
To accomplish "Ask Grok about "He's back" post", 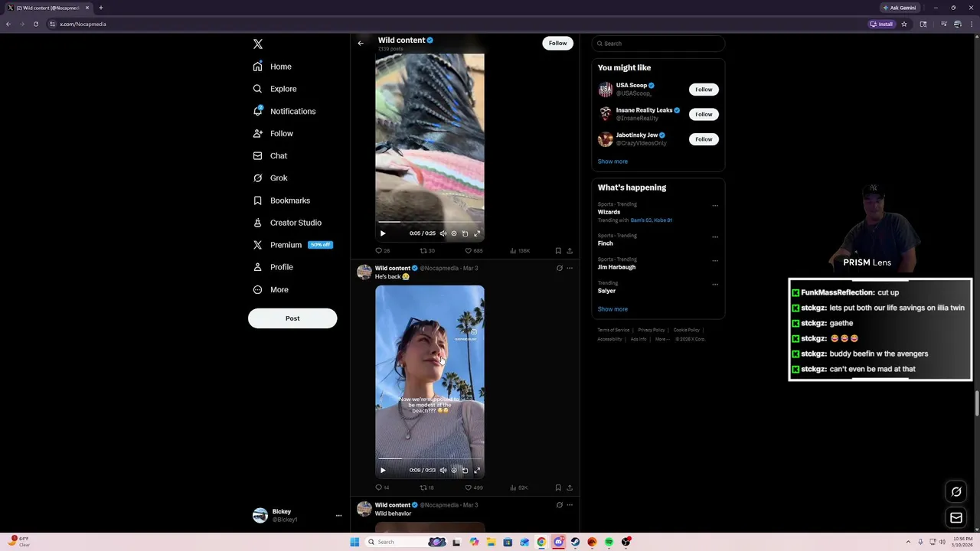I will pos(559,269).
